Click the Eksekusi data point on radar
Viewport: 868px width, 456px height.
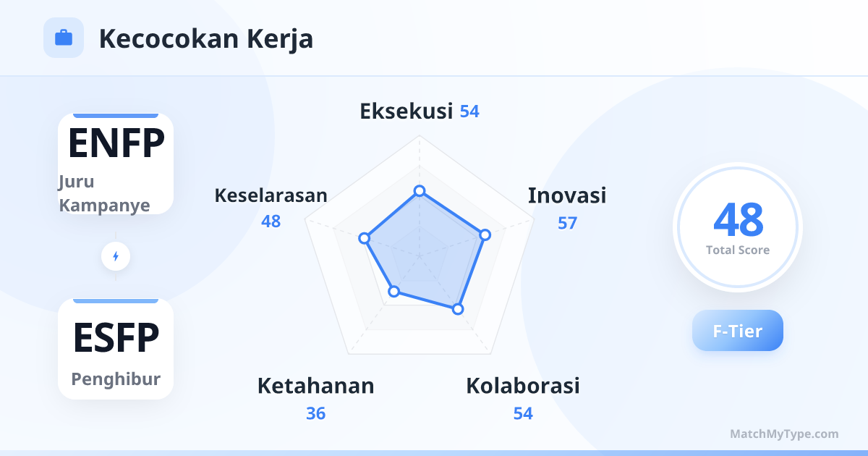coord(419,191)
